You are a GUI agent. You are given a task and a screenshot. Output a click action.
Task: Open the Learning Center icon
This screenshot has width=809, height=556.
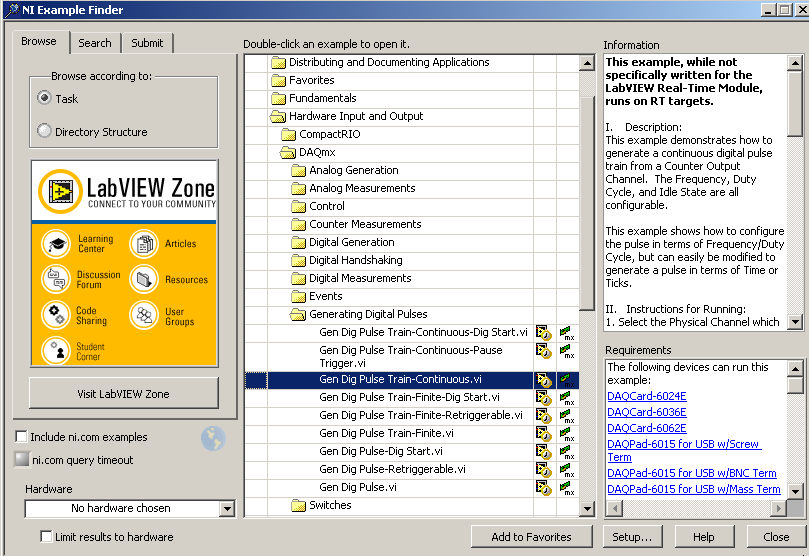click(x=56, y=243)
